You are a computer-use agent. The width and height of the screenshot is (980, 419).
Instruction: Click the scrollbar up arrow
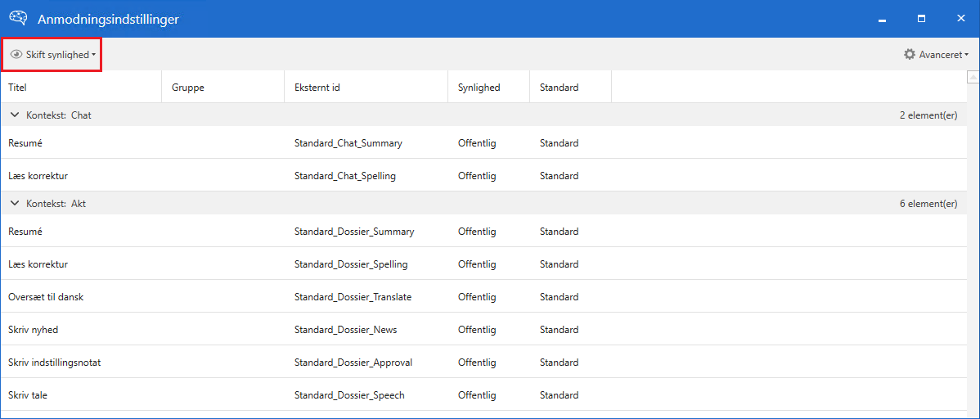(x=973, y=78)
